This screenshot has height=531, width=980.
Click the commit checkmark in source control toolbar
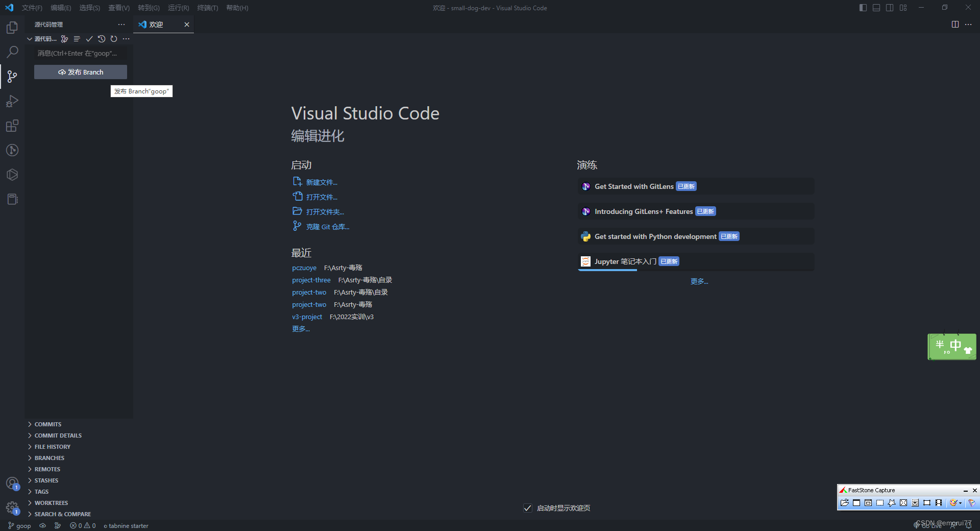coord(89,39)
